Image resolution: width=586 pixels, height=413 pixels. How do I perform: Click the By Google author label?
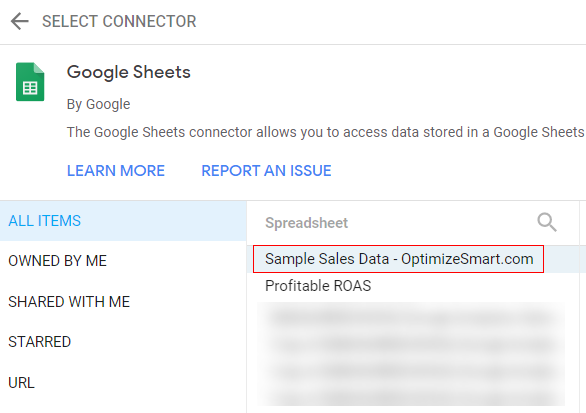(98, 104)
